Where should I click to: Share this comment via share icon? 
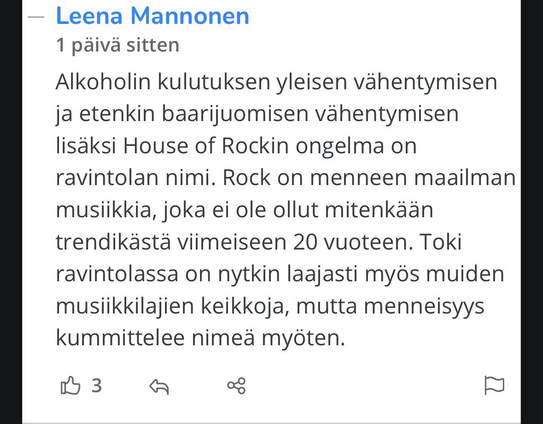tap(237, 386)
